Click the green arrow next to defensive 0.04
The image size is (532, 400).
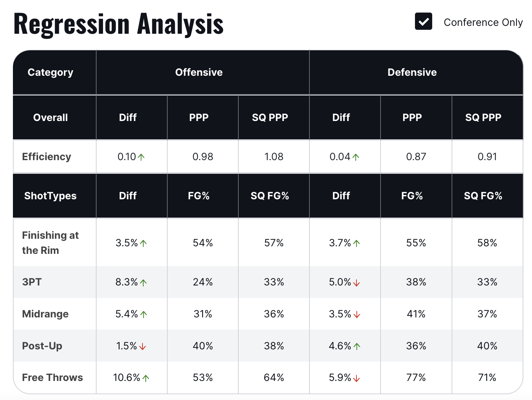point(356,157)
